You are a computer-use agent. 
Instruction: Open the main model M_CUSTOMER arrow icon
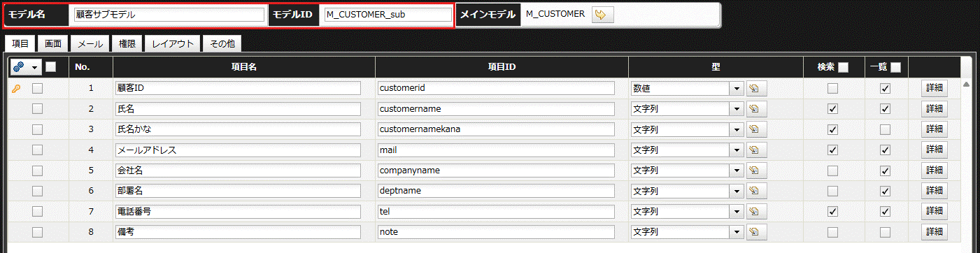click(602, 15)
